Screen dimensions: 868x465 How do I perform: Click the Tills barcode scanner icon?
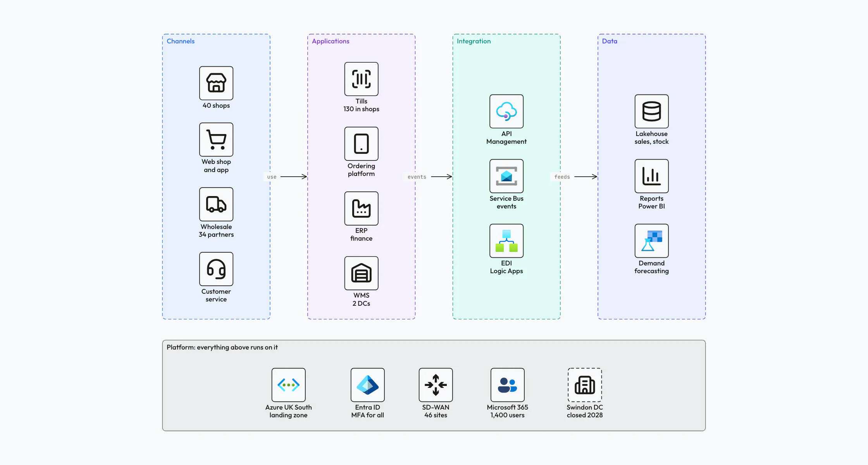362,79
